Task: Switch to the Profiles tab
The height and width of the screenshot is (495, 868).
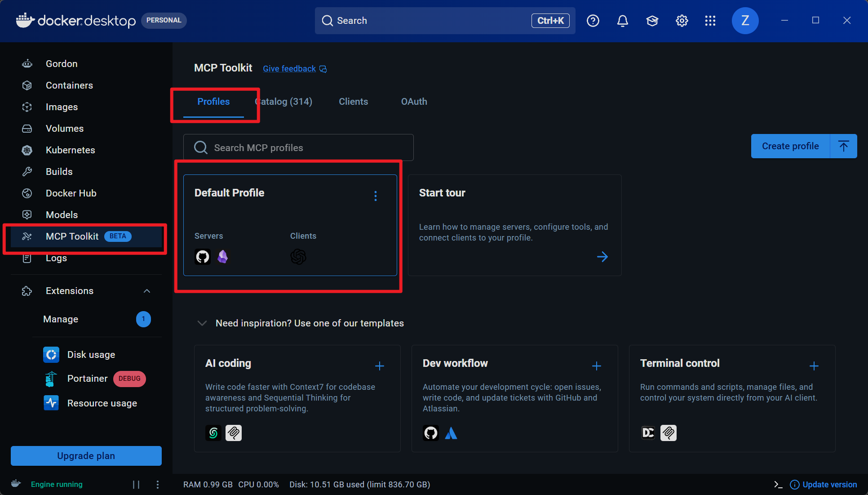Action: [x=213, y=102]
